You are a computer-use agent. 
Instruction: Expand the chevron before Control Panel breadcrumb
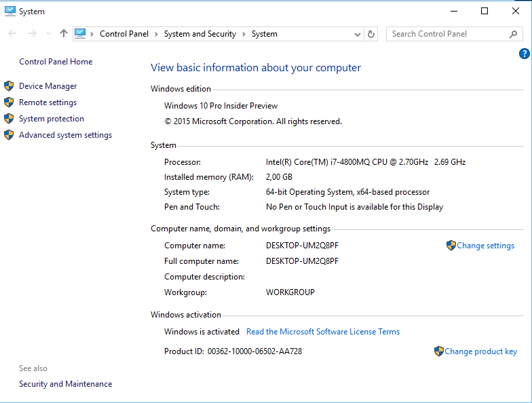coord(92,34)
